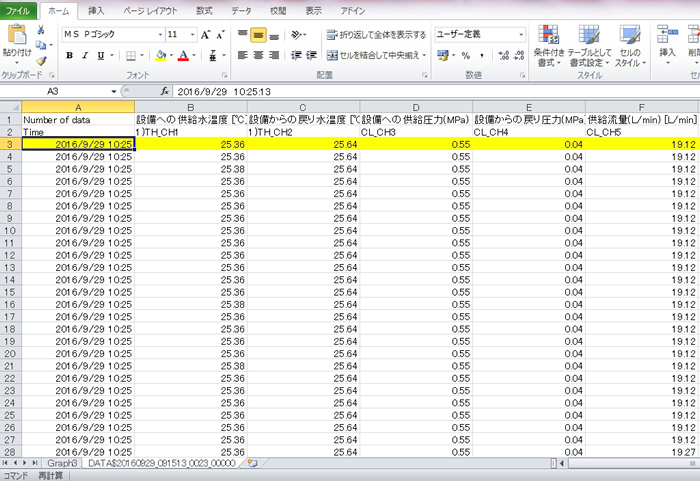The width and height of the screenshot is (700, 481).
Task: Open the font color dropdown arrow
Action: 194,55
